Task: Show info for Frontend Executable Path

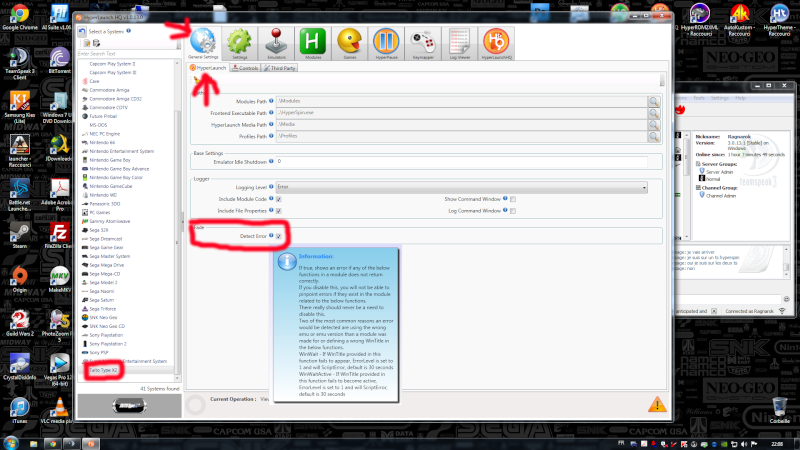Action: pyautogui.click(x=271, y=113)
